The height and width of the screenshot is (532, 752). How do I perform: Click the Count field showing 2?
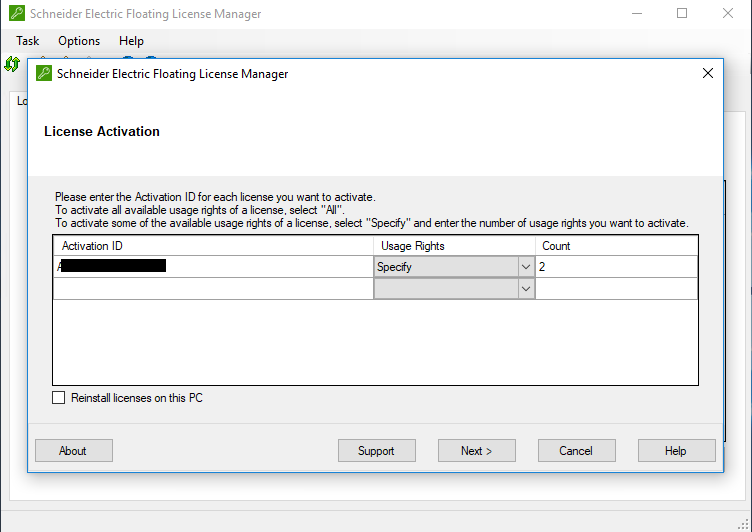coord(616,267)
